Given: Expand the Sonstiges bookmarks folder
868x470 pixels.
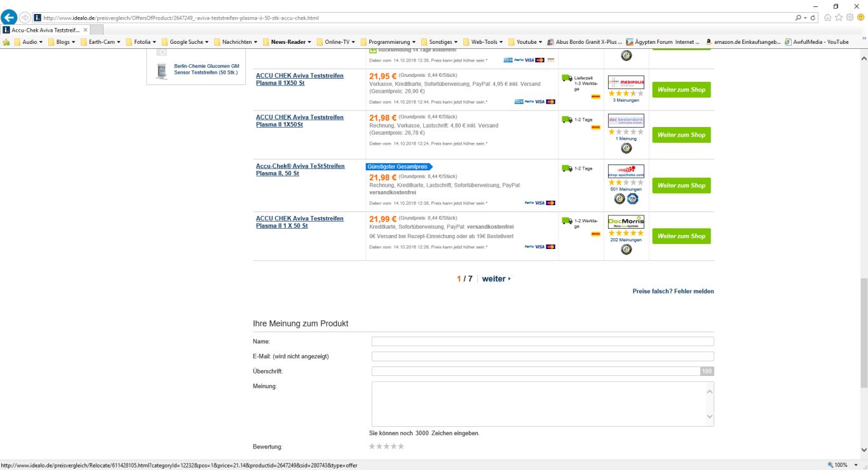Looking at the screenshot, I should pyautogui.click(x=440, y=42).
